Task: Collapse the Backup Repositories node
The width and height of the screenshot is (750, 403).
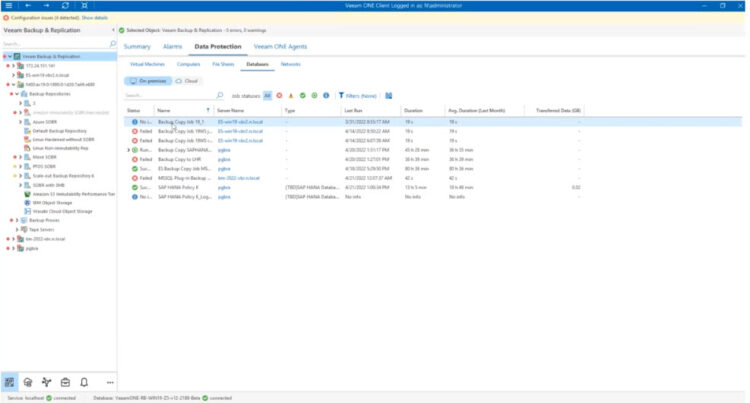Action: pos(17,94)
